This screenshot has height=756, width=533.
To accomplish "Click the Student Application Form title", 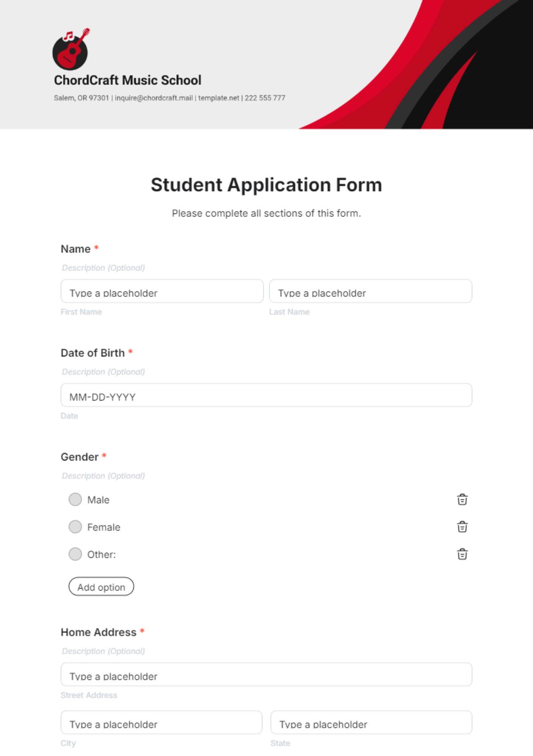I will tap(266, 185).
